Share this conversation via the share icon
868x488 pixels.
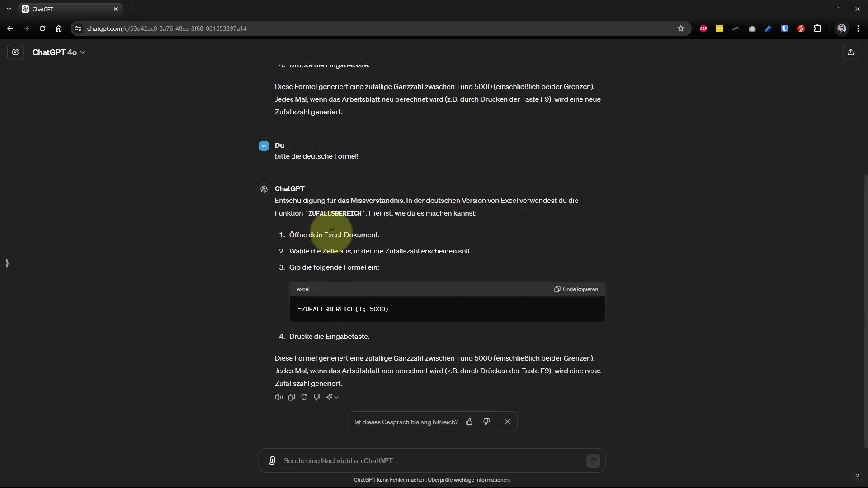851,52
